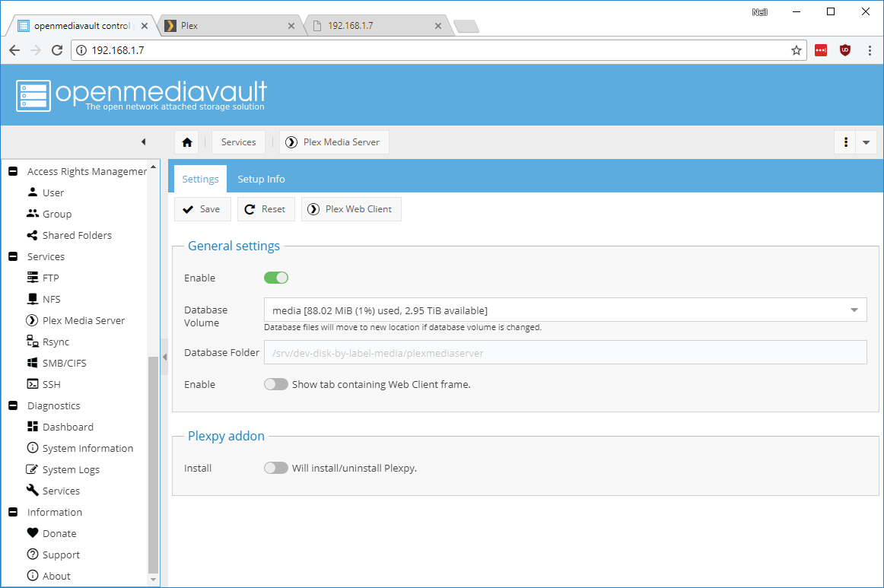Collapse the navigation panel with the left arrow

tap(143, 142)
